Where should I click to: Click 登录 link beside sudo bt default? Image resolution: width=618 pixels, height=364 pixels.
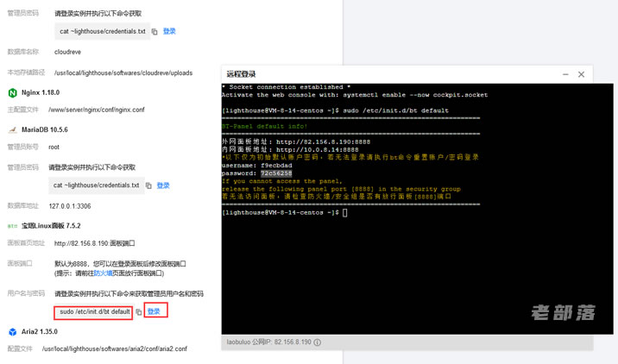point(154,311)
